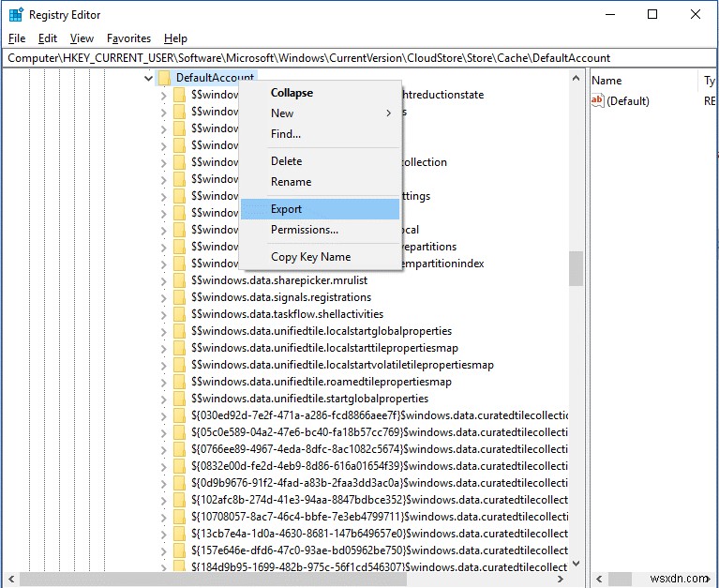719x588 pixels.
Task: Select the ${10708057-8ac7 curatedtilecollection key
Action: (x=380, y=517)
